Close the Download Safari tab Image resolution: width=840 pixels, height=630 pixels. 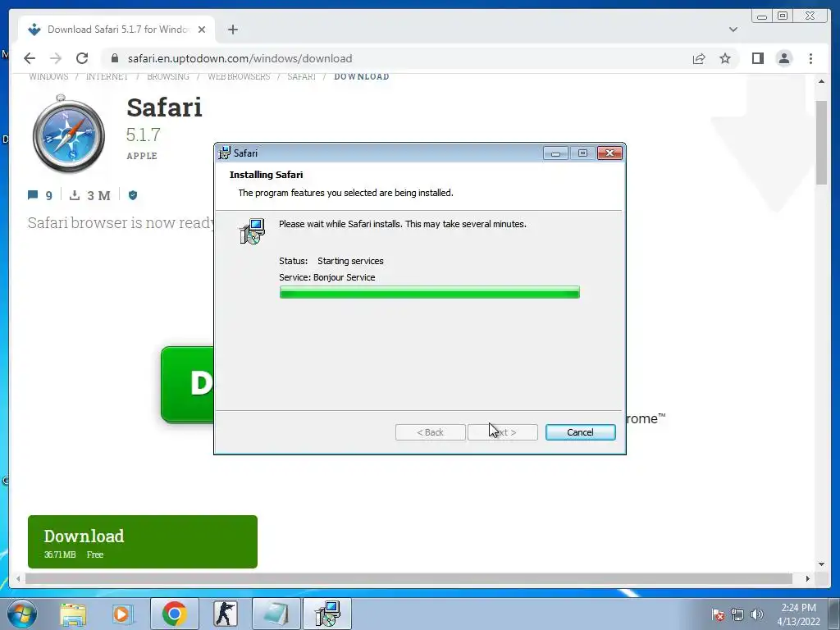pyautogui.click(x=202, y=30)
